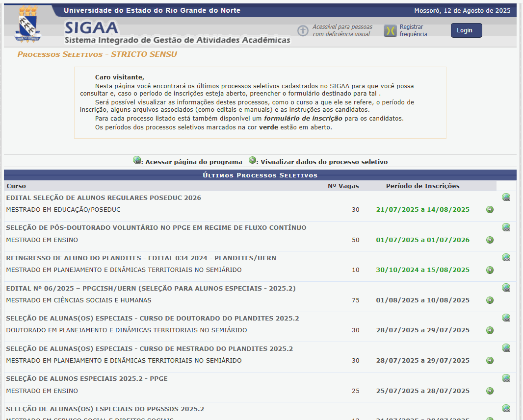View selection data for PPGE pós-doutorado row

coord(490,240)
